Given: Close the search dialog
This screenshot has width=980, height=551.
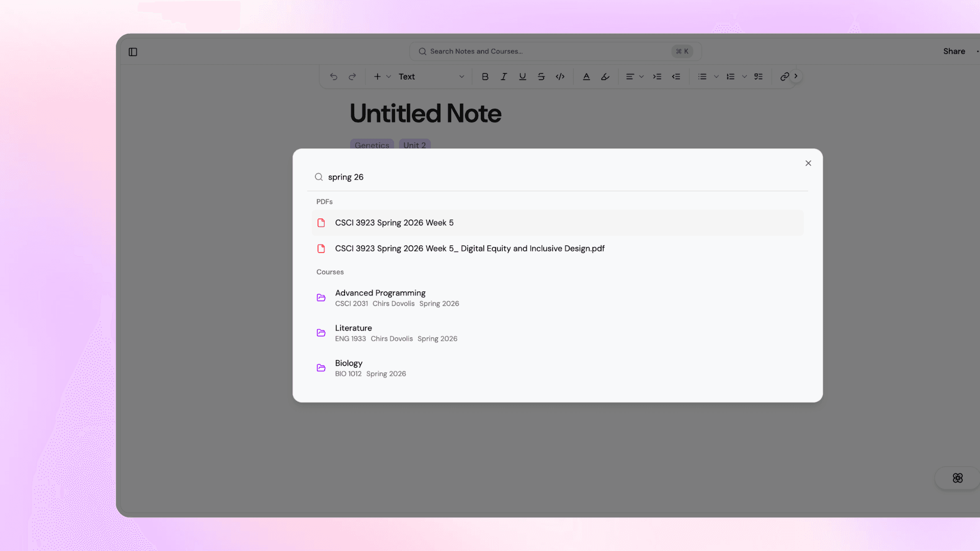Looking at the screenshot, I should 808,163.
